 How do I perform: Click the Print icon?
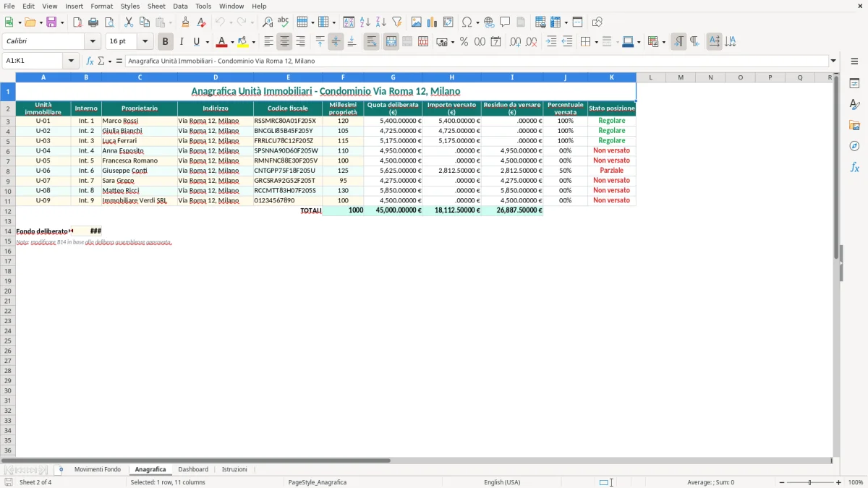pyautogui.click(x=93, y=22)
